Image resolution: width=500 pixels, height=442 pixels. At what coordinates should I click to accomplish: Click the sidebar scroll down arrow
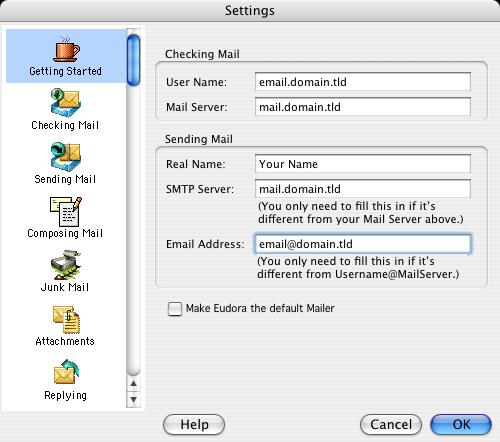133,399
